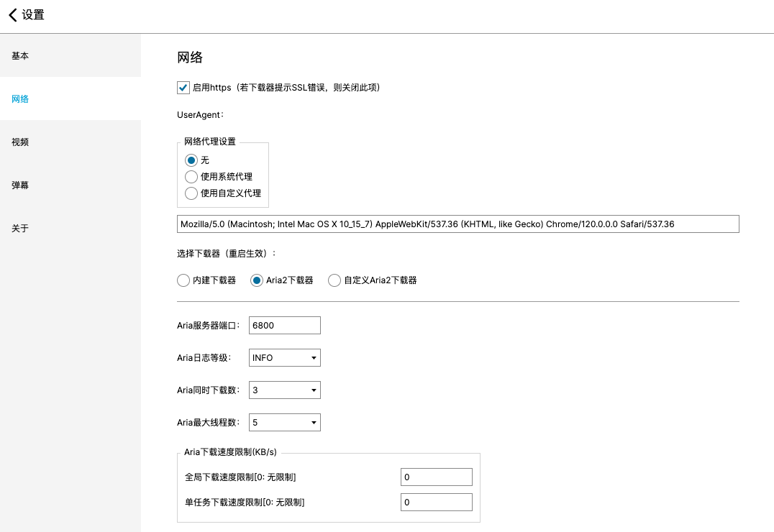Open the Aria同时下载数 dropdown
This screenshot has height=532, width=774.
click(284, 390)
